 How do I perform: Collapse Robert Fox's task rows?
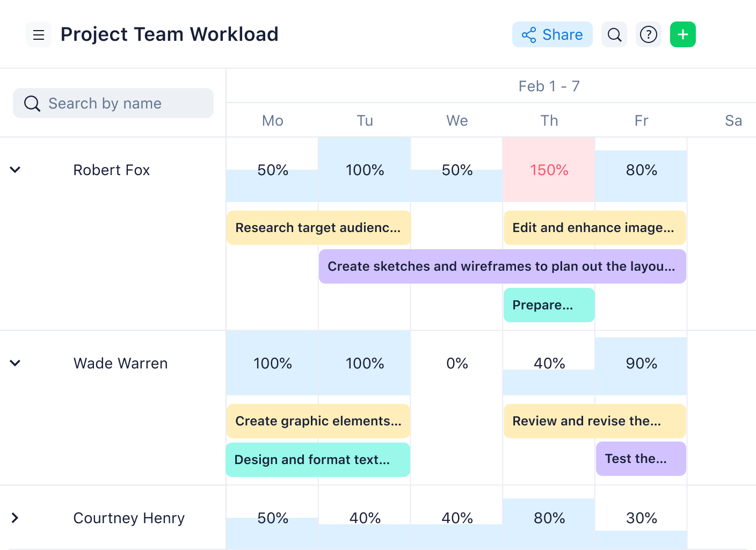[15, 170]
